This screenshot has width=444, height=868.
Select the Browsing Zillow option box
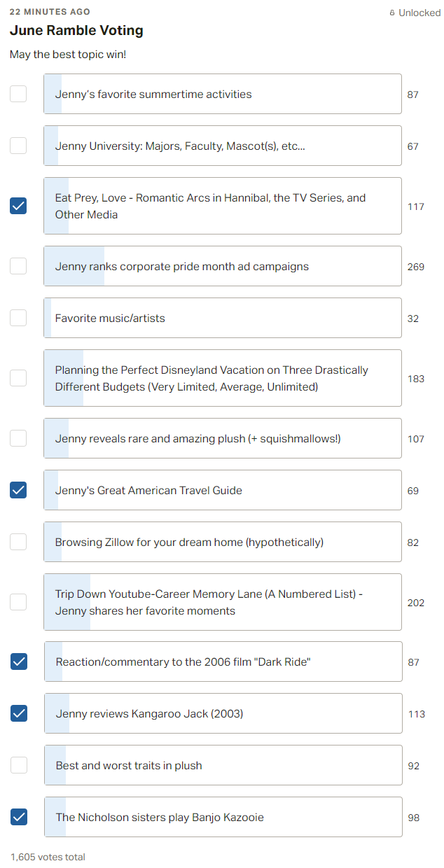pyautogui.click(x=223, y=542)
